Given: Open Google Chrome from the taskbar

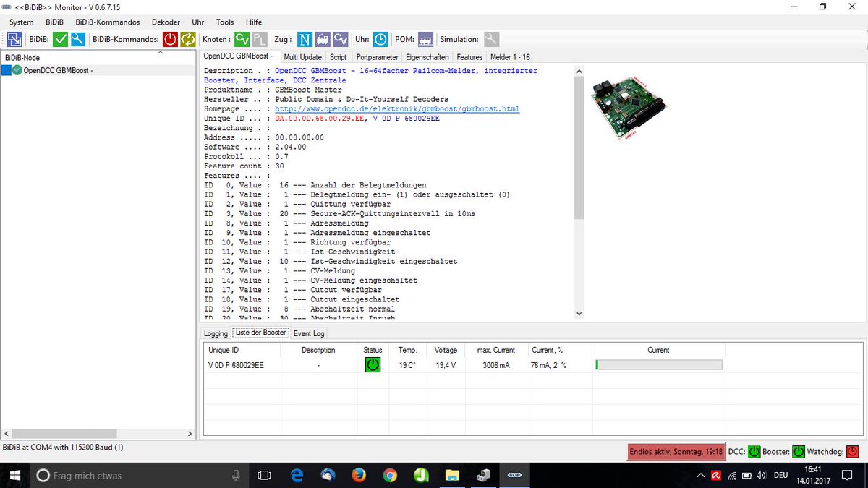Looking at the screenshot, I should point(390,475).
